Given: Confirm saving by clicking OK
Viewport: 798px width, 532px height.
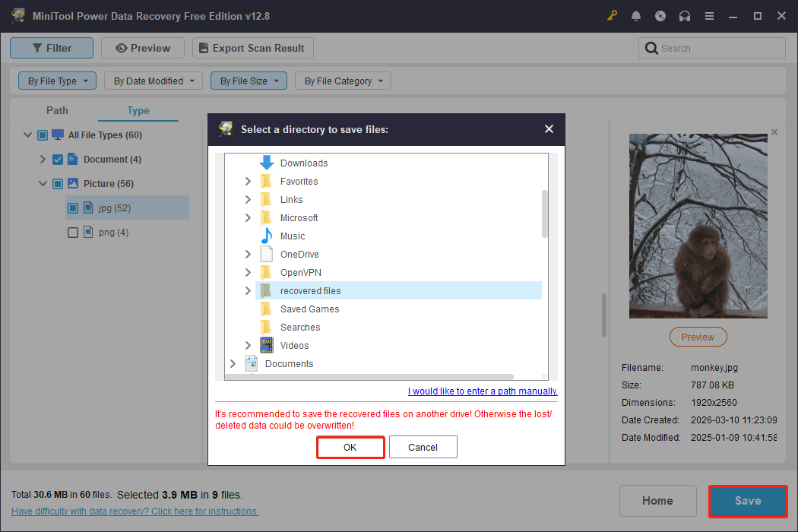Looking at the screenshot, I should tap(350, 447).
